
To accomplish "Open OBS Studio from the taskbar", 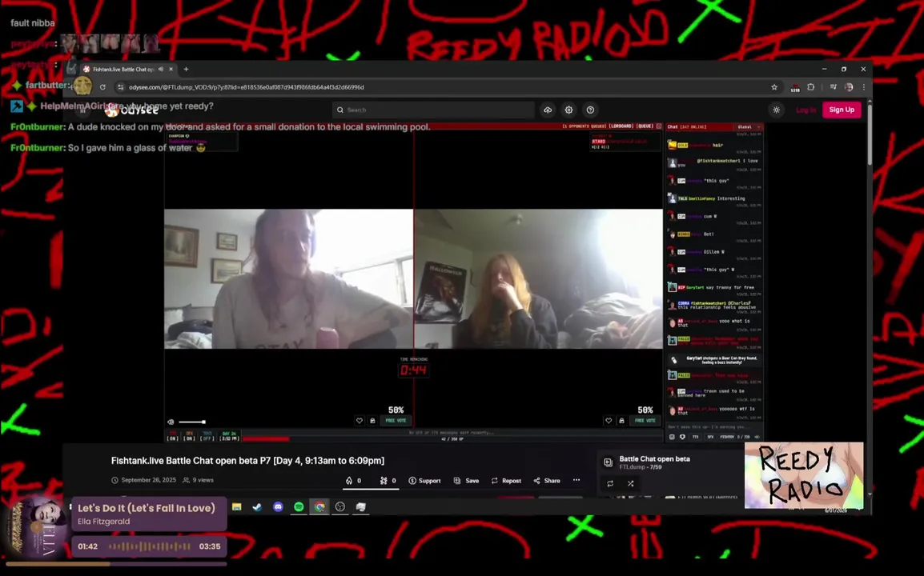I will (x=340, y=506).
